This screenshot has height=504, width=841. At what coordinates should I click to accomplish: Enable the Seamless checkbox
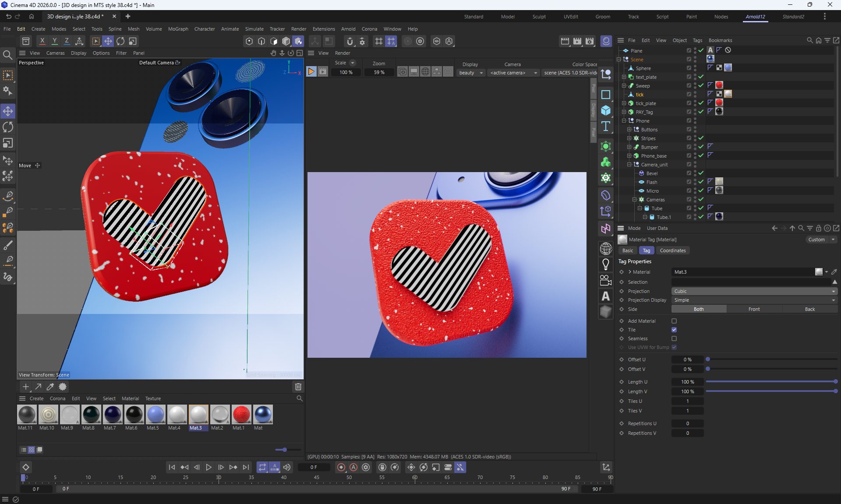point(674,338)
